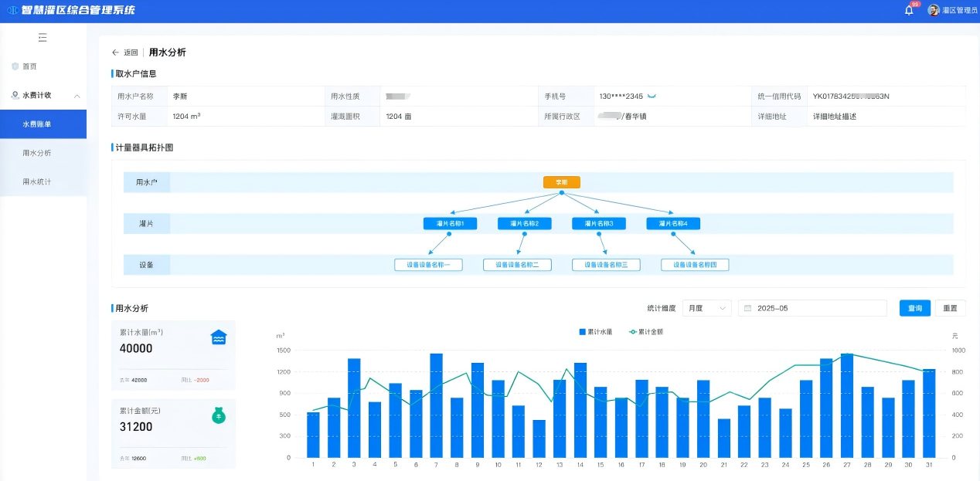Reveal phone number via eye icon
Screen dimensions: 980x481
[x=652, y=97]
